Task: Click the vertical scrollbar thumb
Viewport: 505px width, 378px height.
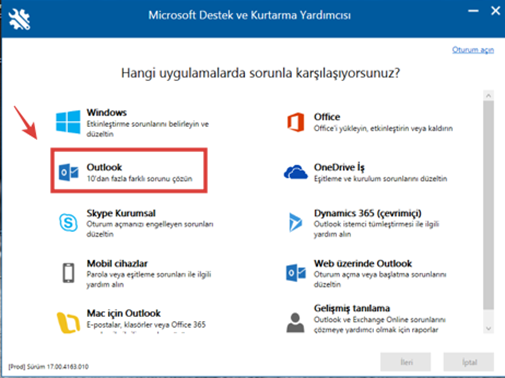Action: click(x=489, y=205)
